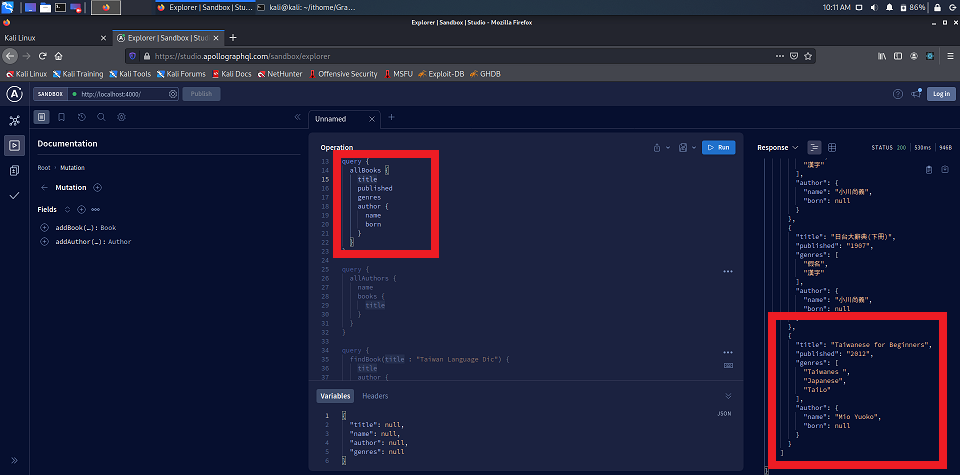960x475 pixels.
Task: Open the volume control in system tray
Action: coord(874,7)
